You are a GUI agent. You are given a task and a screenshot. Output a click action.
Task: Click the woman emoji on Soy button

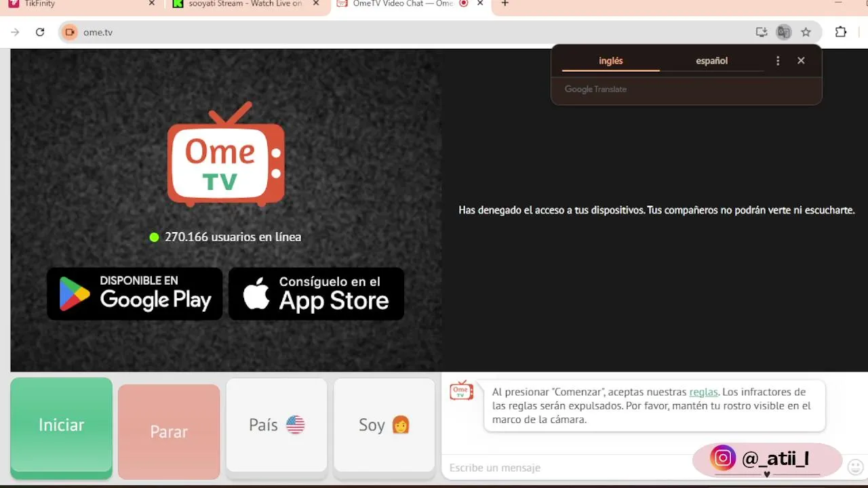(401, 425)
